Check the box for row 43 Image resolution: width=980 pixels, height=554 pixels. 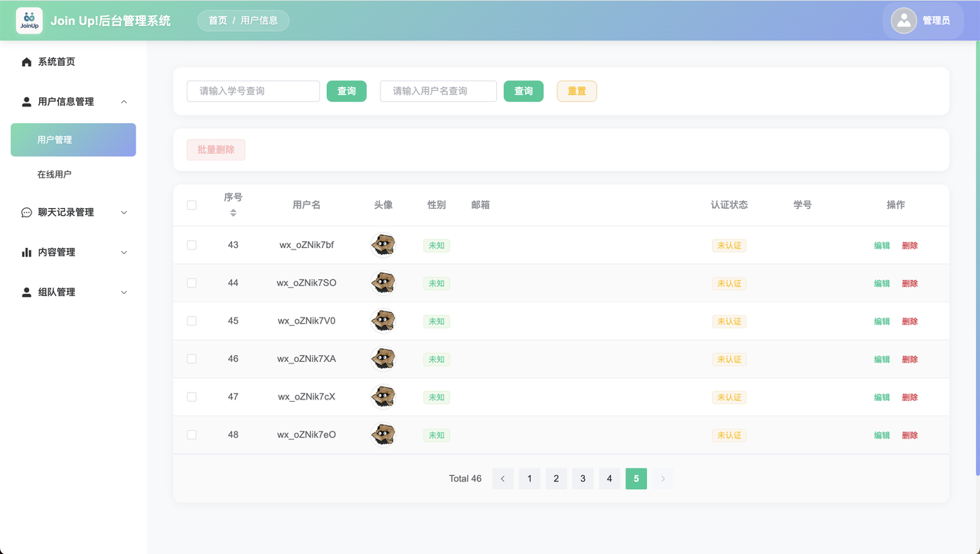click(191, 245)
